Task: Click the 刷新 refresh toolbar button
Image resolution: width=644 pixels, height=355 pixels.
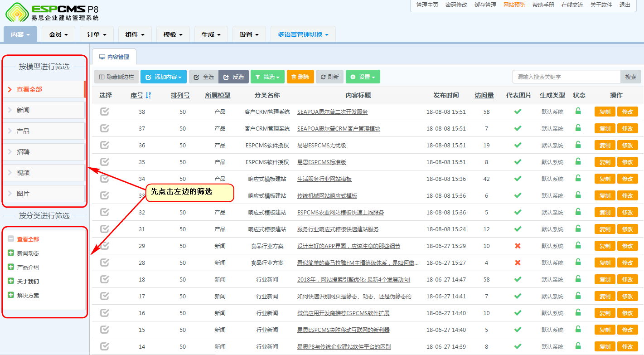Action: pos(329,77)
